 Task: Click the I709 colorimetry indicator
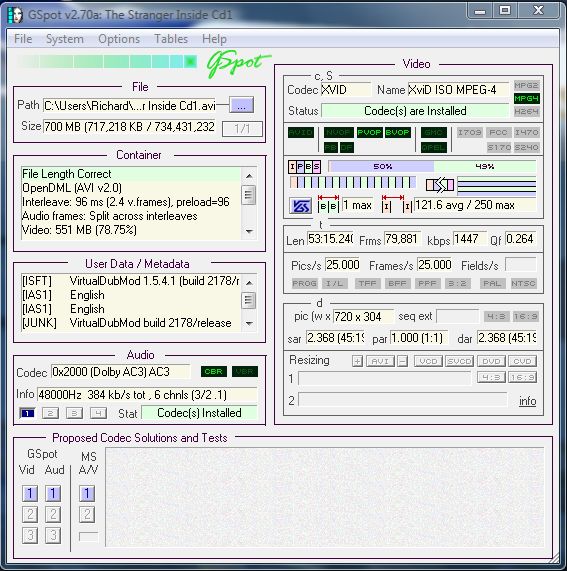470,132
